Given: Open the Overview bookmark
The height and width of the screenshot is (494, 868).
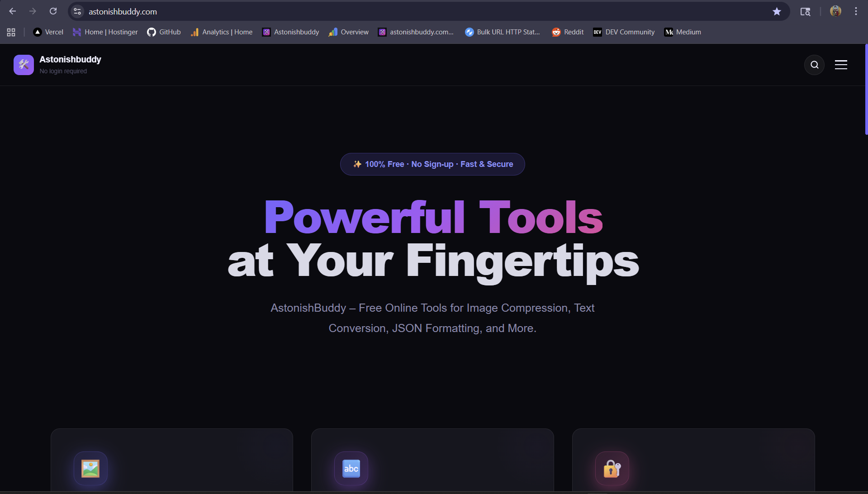Looking at the screenshot, I should pos(349,32).
